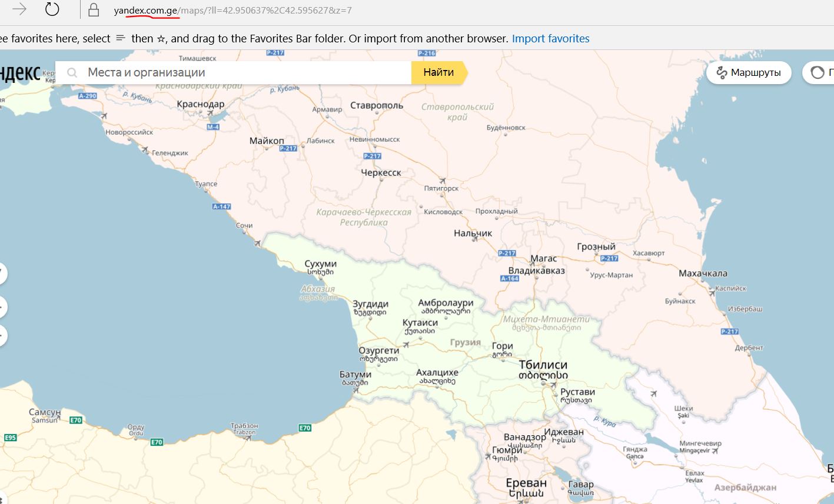The image size is (834, 504).
Task: Click the browser forward arrow
Action: pyautogui.click(x=19, y=9)
